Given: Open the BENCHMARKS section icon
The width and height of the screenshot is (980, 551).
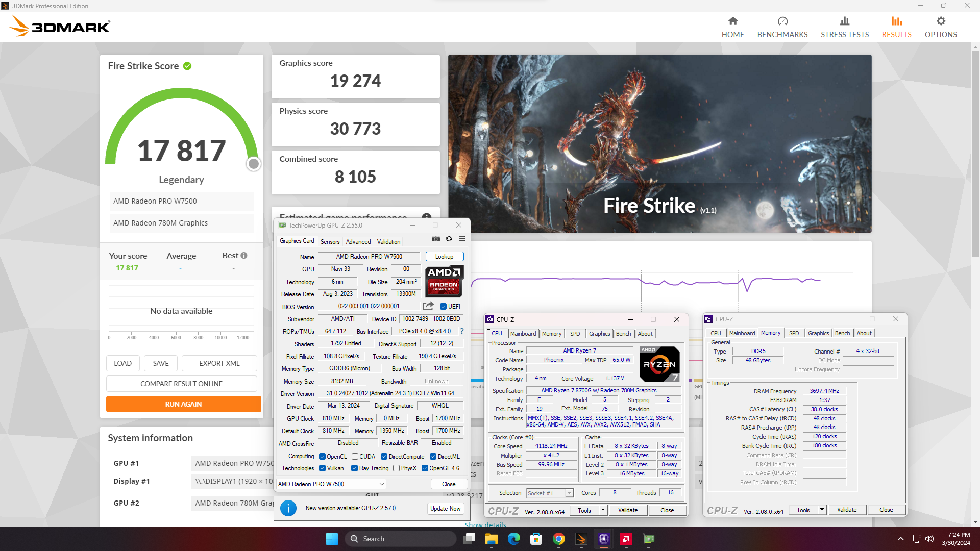Looking at the screenshot, I should [782, 21].
